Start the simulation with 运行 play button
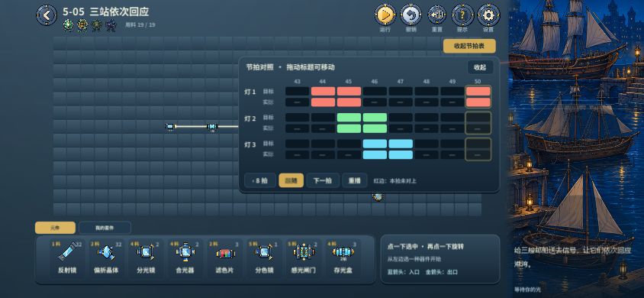The height and width of the screenshot is (298, 644). [x=385, y=15]
